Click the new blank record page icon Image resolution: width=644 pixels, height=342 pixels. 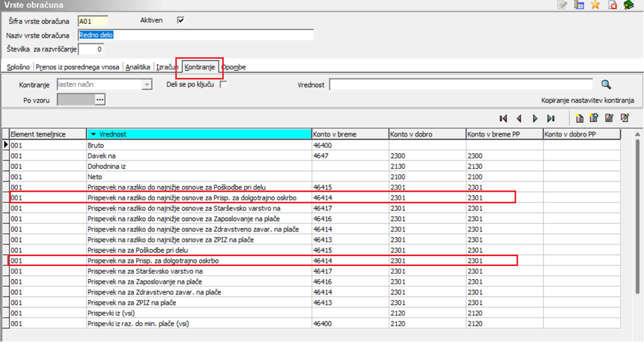[579, 118]
